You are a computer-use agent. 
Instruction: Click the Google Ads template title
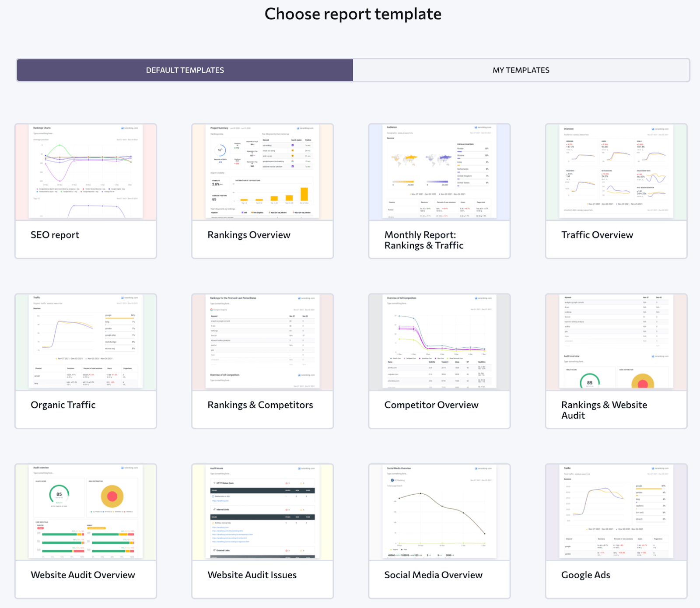[585, 575]
